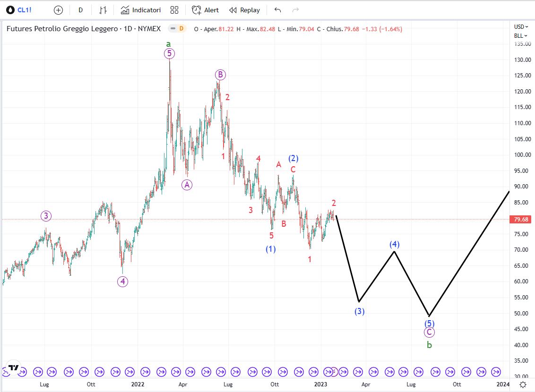Select the purple circled C wave label
The height and width of the screenshot is (392, 535).
tap(429, 332)
